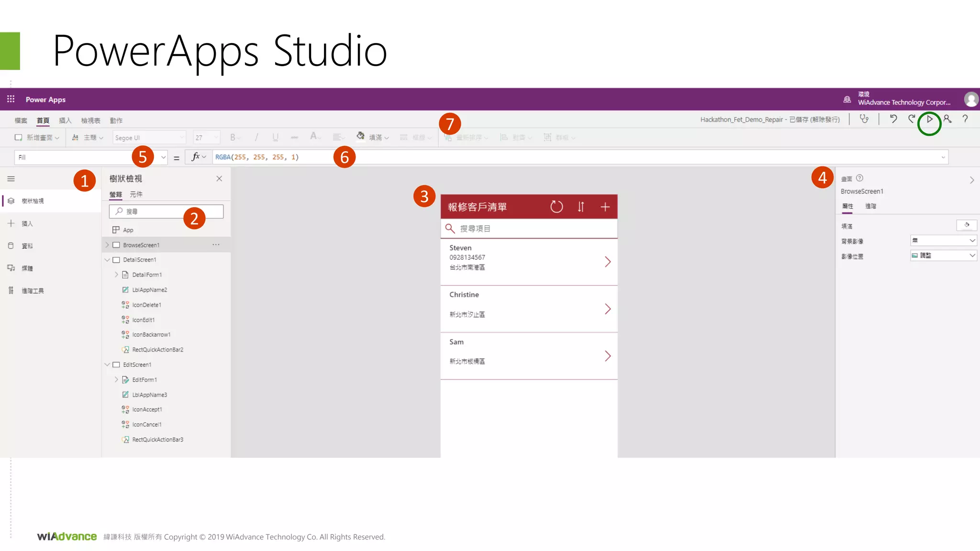980x551 pixels.
Task: Click the help icon beside 畫面 label
Action: pos(860,178)
